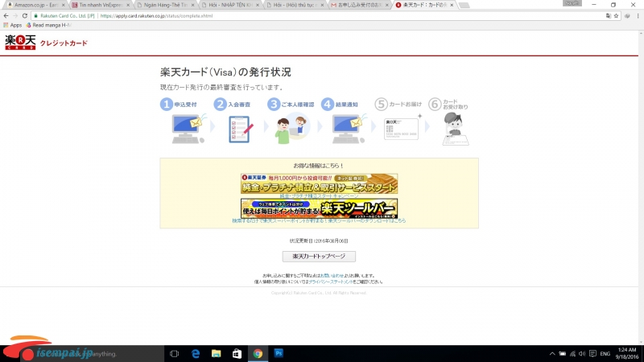Viewport: 644px width, 362px height.
Task: Open the Read manga bookmark
Action: point(48,25)
